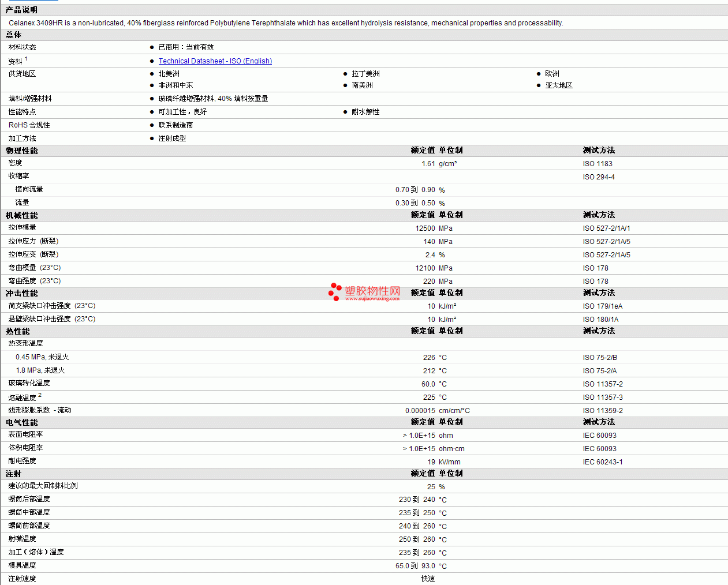Viewport: 728px width, 585px height.
Task: Click the ISO 179/1eA test method
Action: tap(603, 306)
